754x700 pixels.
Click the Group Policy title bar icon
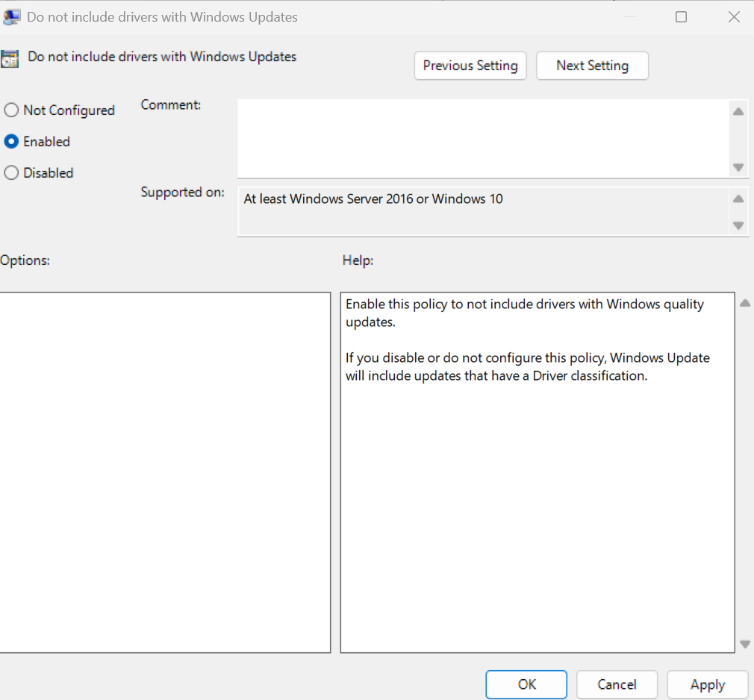[x=11, y=17]
